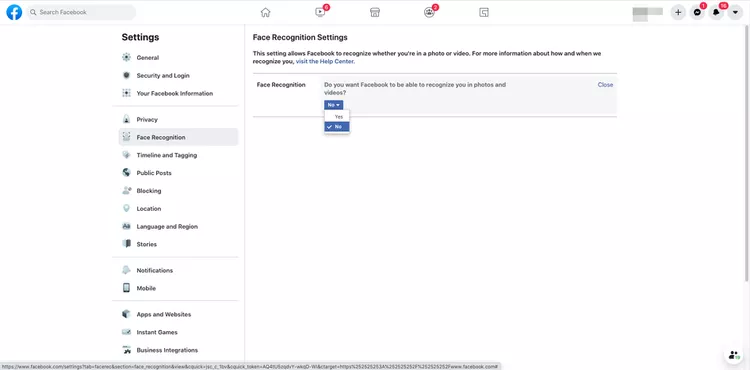Click the Privacy lock icon
This screenshot has height=370, width=750.
tap(126, 120)
